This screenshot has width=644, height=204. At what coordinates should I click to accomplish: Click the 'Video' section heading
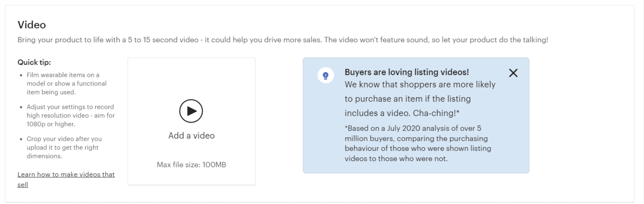pos(32,25)
